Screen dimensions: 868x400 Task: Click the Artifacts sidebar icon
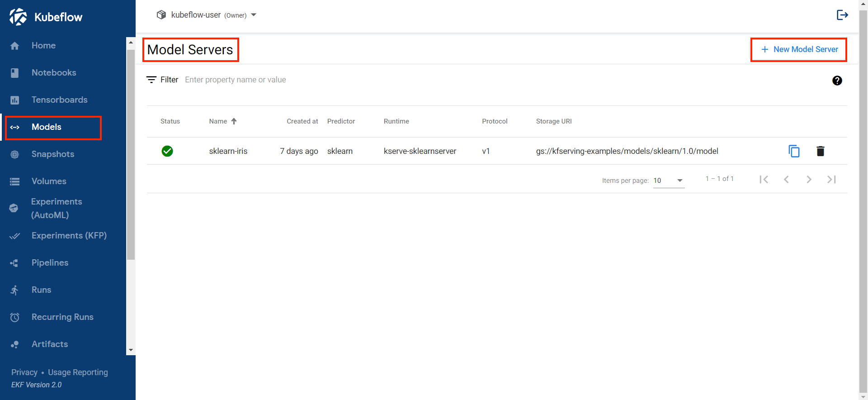[14, 344]
